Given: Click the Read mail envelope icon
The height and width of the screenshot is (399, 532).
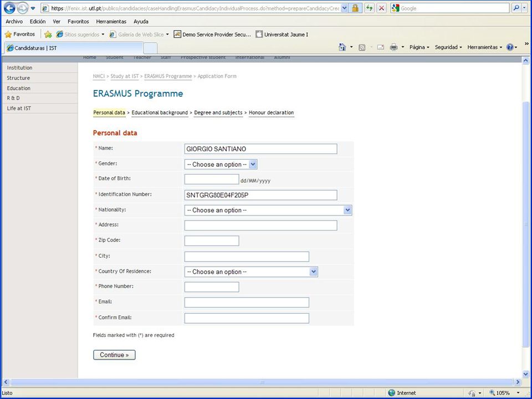Looking at the screenshot, I should (381, 48).
